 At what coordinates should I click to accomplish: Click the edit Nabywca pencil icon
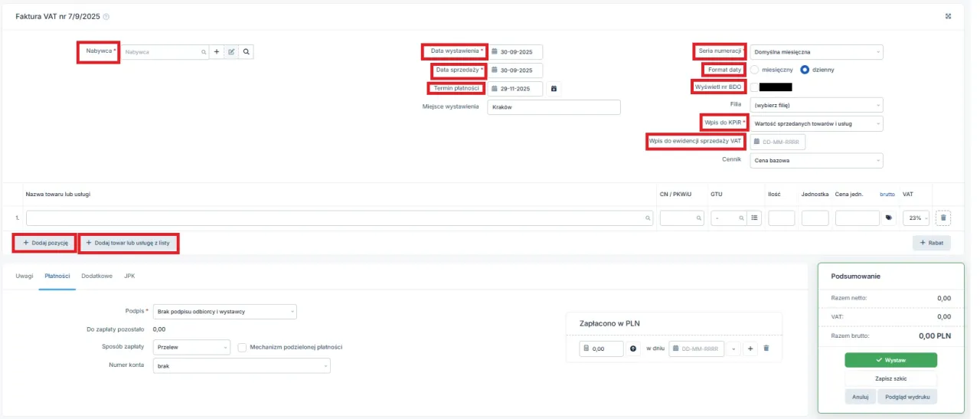[231, 52]
